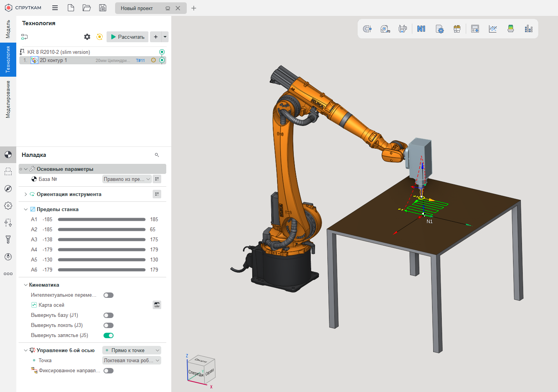Open the tape measure tool
The image size is (558, 392).
click(385, 29)
